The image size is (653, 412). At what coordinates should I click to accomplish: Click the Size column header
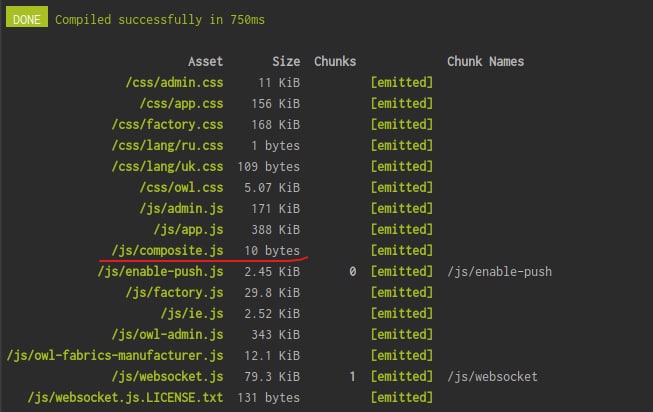pyautogui.click(x=286, y=62)
